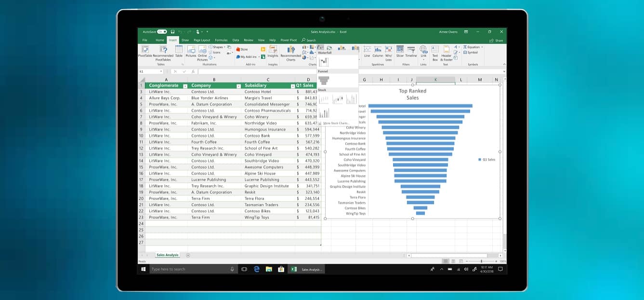Open Online Pictures
Screen dimensions: 644x300
click(202, 54)
